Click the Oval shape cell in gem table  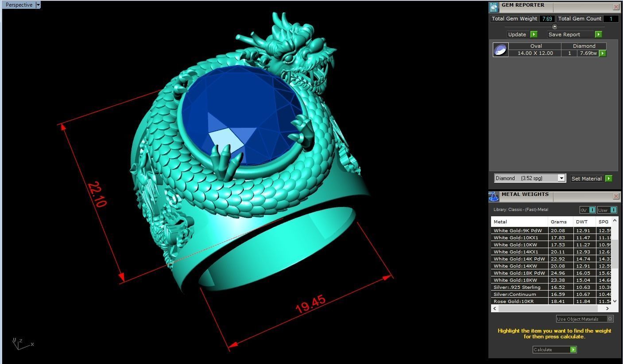point(535,46)
